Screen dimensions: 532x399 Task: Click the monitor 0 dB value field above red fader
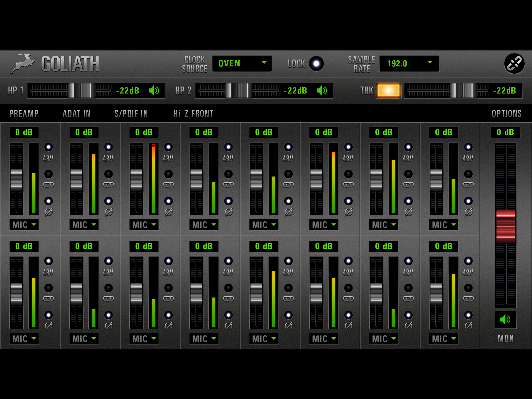click(x=505, y=132)
